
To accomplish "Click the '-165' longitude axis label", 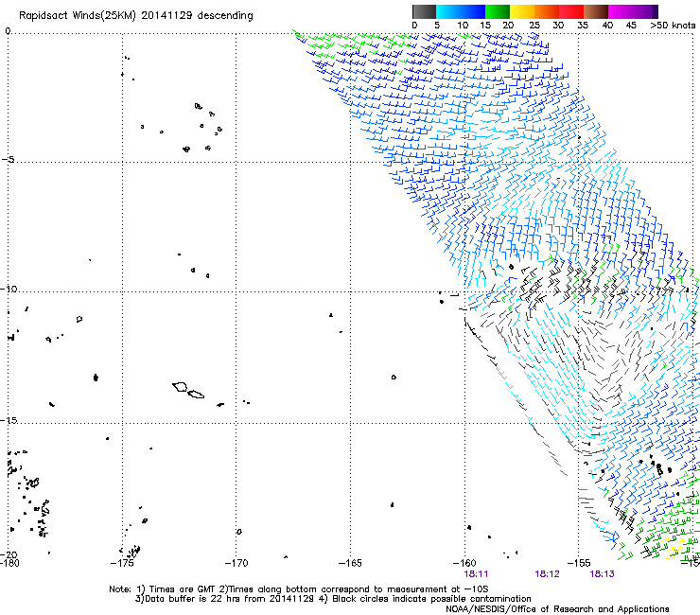I will (350, 563).
